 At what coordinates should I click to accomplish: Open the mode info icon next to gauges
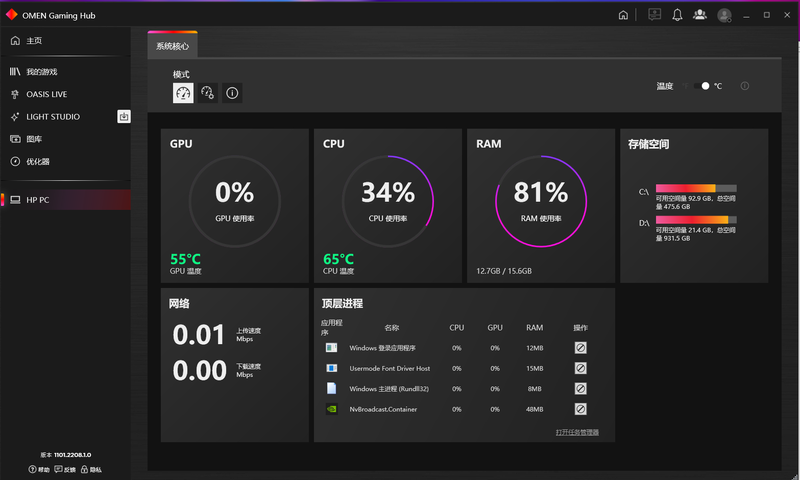[x=232, y=93]
